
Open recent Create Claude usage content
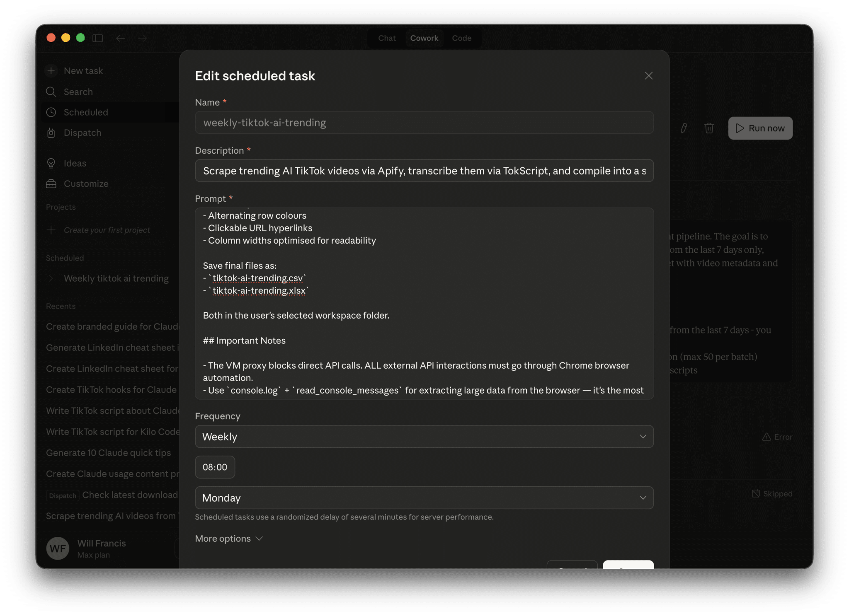[112, 474]
